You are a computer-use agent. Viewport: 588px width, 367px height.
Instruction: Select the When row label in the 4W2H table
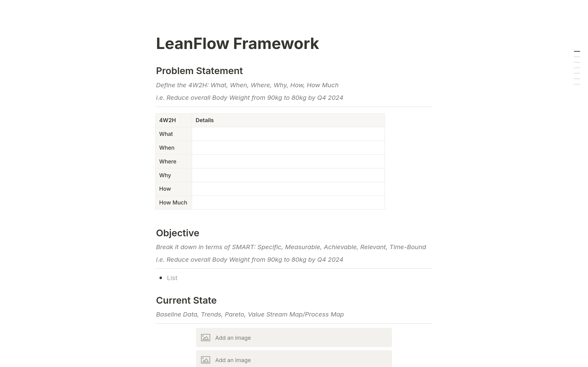point(167,148)
